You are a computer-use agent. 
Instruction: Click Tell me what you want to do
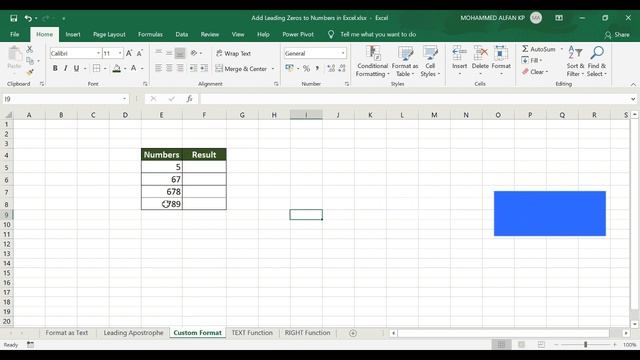click(x=378, y=34)
